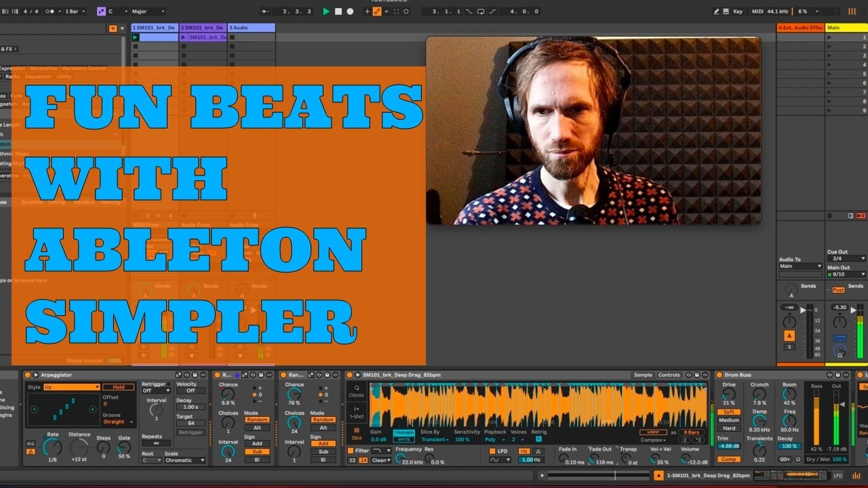Toggle WARP button in Simpler

click(x=653, y=432)
